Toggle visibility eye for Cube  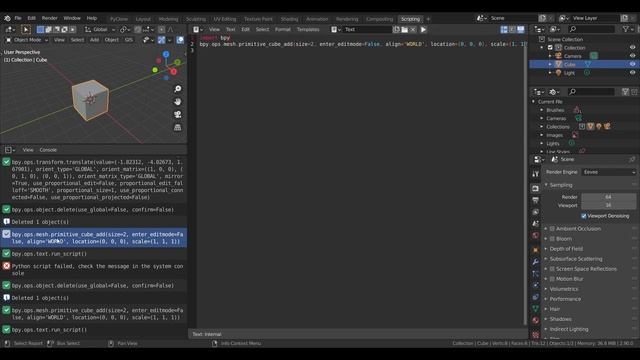click(x=632, y=64)
